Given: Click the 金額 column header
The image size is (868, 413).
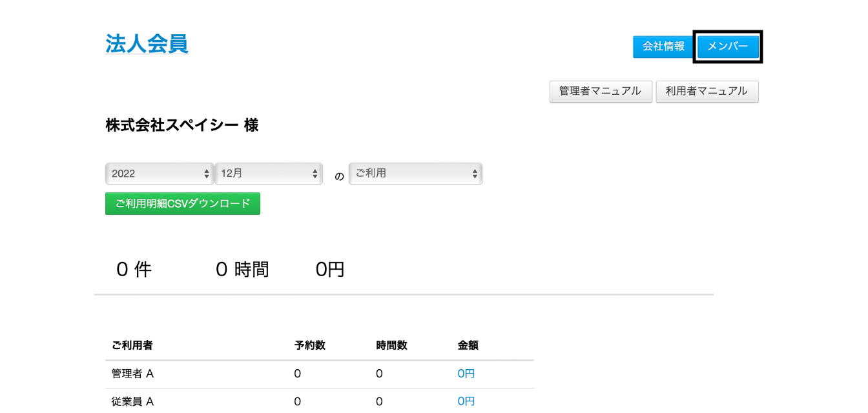Looking at the screenshot, I should [468, 345].
